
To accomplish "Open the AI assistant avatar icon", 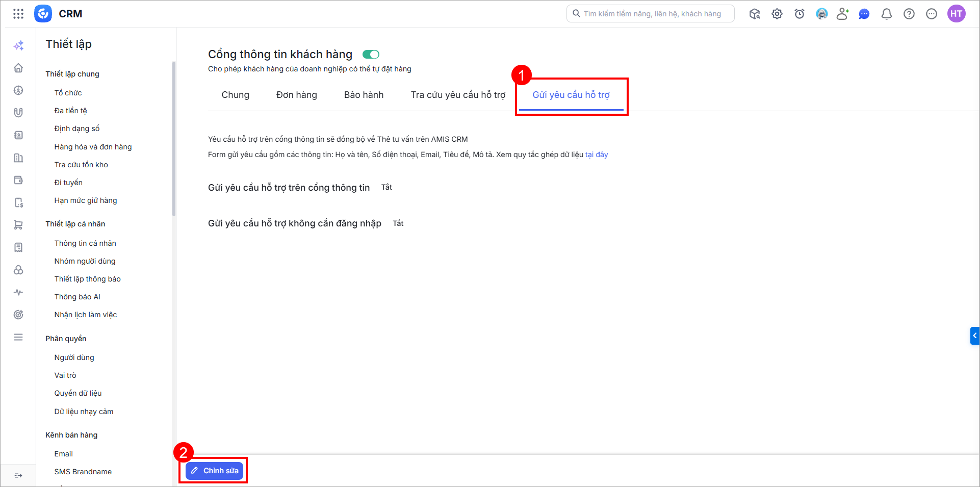I will click(x=821, y=14).
